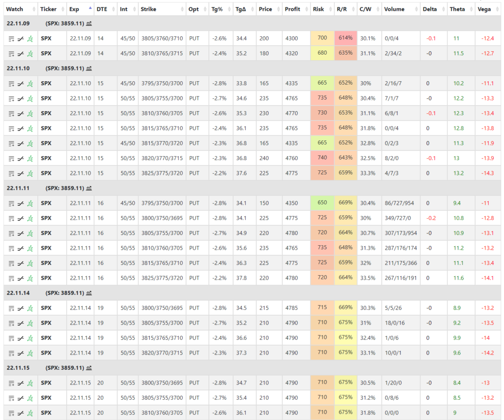Sort by R/R column header
Screen dimensions: 504x420
(x=346, y=9)
